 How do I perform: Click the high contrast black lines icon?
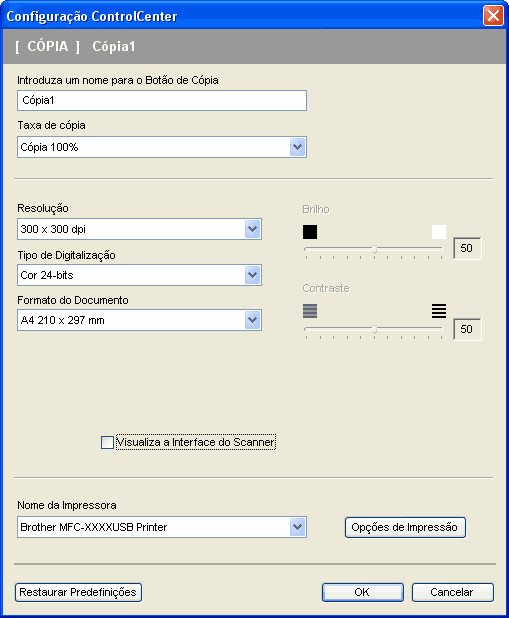click(x=439, y=311)
